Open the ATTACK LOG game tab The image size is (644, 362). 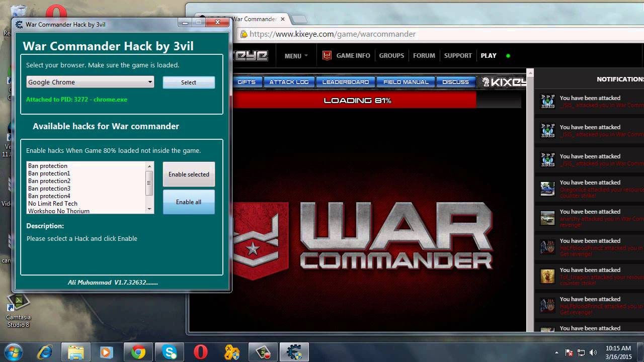(289, 82)
